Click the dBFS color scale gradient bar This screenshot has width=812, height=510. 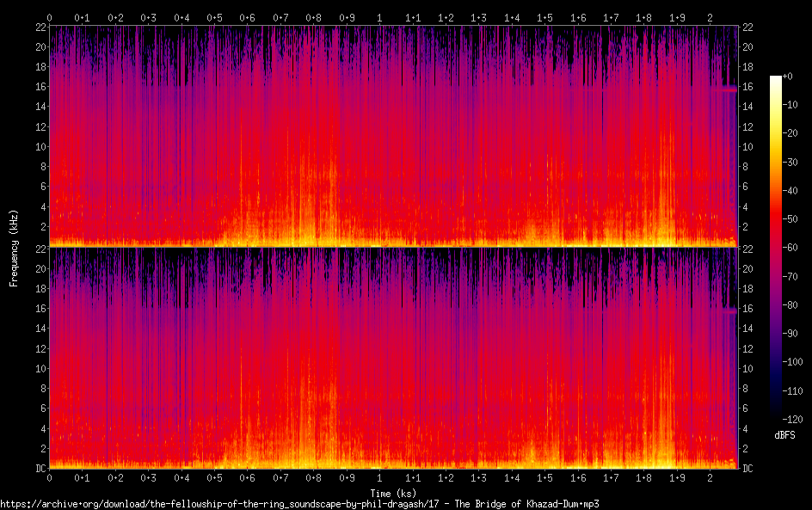tap(776, 247)
